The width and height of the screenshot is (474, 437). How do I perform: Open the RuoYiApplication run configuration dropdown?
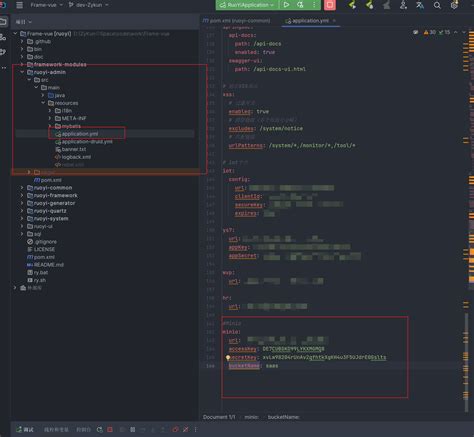(x=247, y=5)
